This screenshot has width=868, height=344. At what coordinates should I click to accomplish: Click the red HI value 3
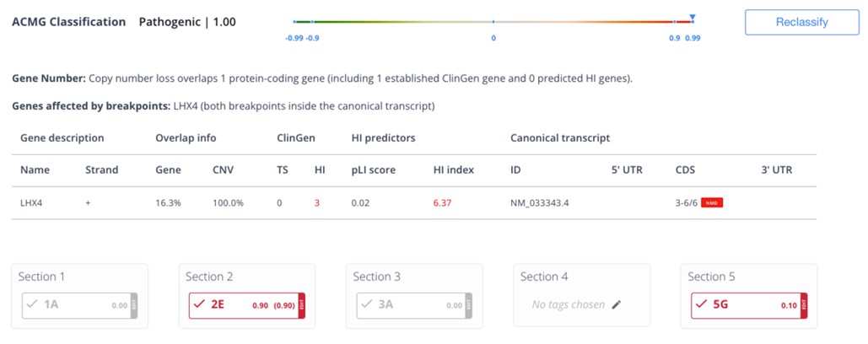[x=317, y=203]
